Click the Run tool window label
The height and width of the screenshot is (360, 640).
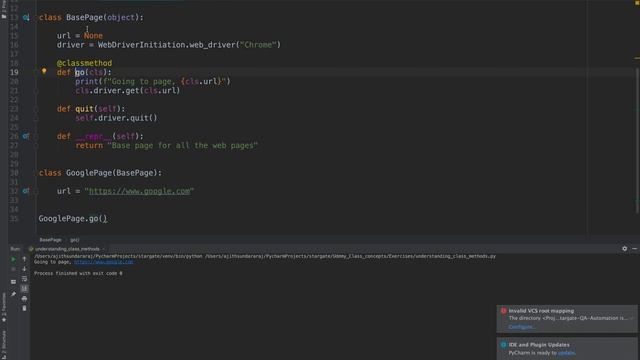pyautogui.click(x=15, y=249)
